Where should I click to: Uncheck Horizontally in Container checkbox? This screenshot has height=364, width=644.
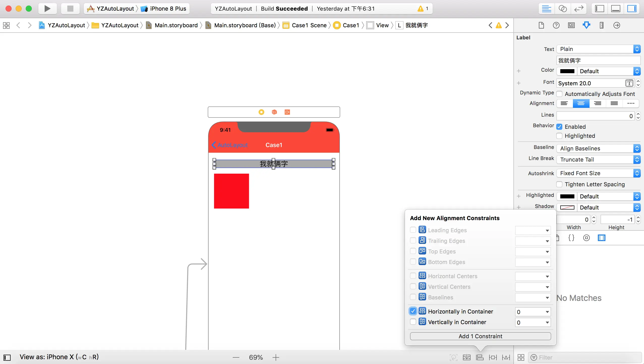[413, 311]
